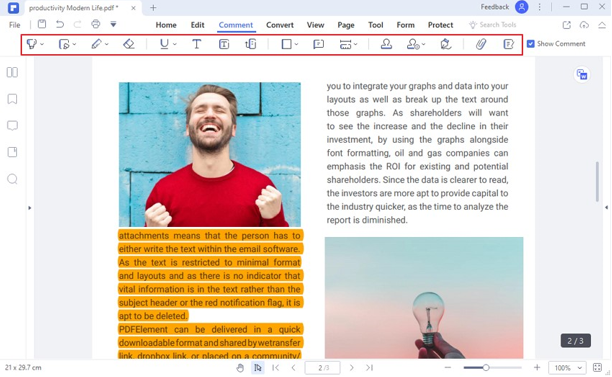The image size is (612, 377).
Task: Open the Search panel magnifier icon
Action: (12, 179)
